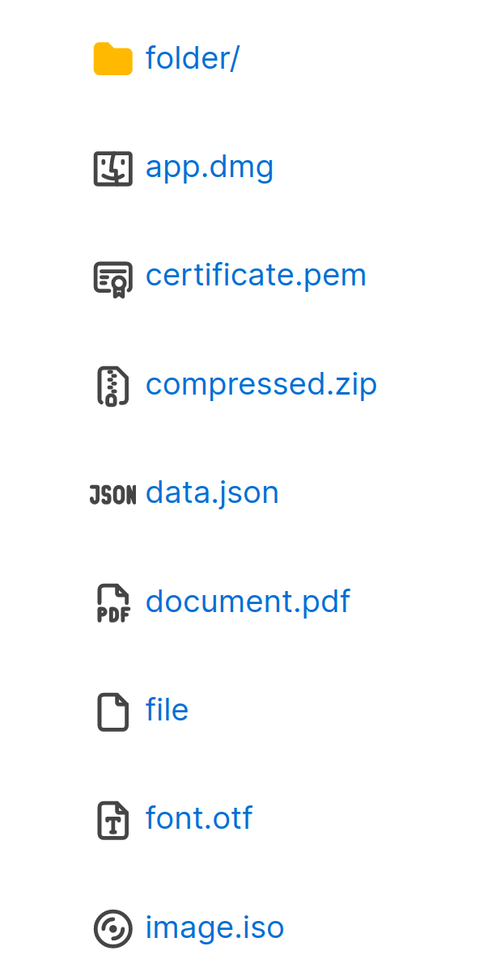This screenshot has height=980, width=496.
Task: Open document.pdf link
Action: [248, 602]
